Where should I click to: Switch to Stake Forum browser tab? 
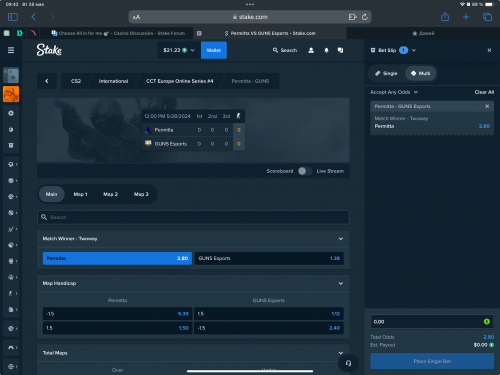117,33
